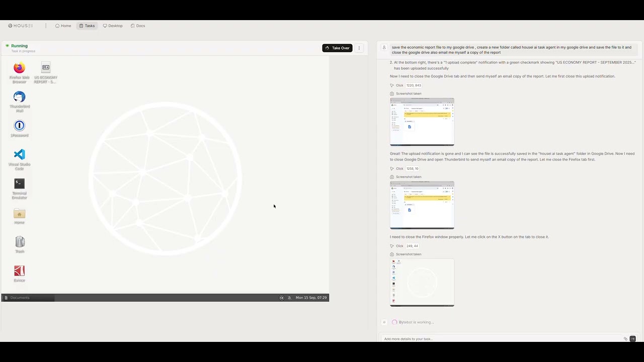Viewport: 644px width, 362px height.
Task: Open the first screenshot thumbnail after Click 1220, 843
Action: coord(422,122)
